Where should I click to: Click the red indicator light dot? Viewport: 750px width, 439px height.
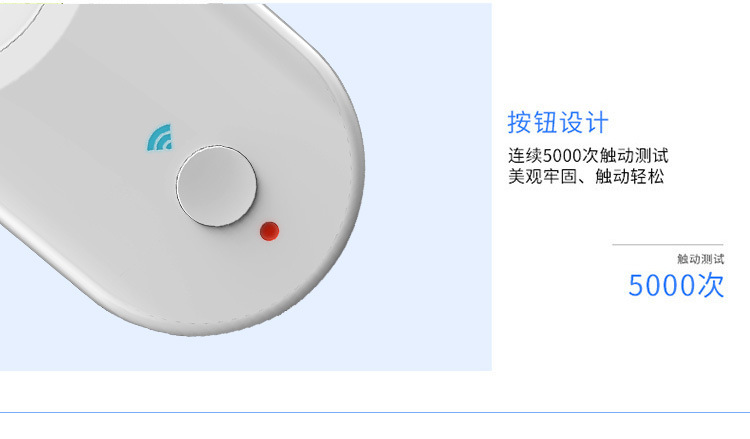(x=269, y=231)
